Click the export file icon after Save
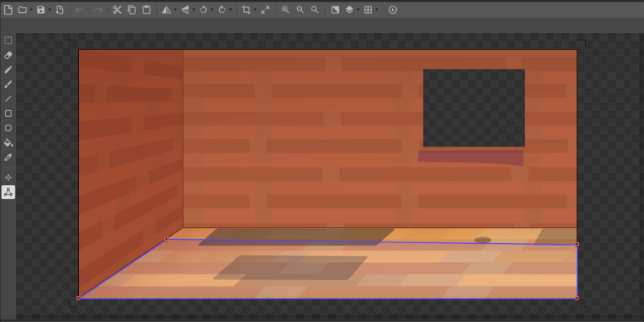The width and height of the screenshot is (644, 322). point(60,10)
